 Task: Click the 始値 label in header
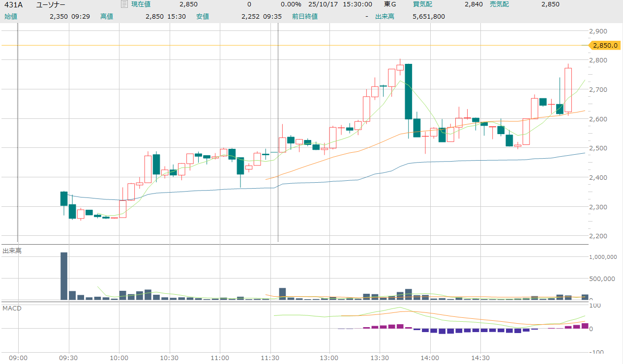point(11,16)
